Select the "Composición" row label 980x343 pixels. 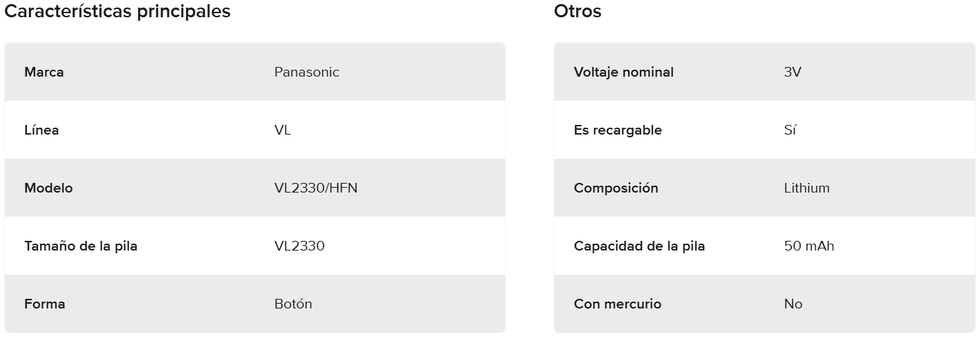coord(616,188)
